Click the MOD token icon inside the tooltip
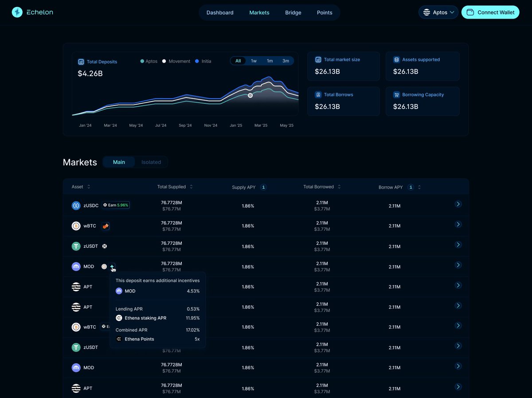This screenshot has width=532, height=398. tap(119, 291)
